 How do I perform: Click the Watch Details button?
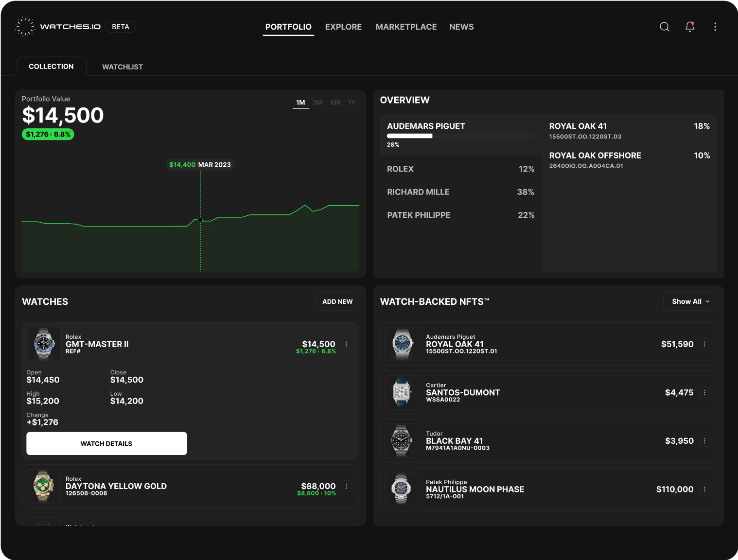[x=106, y=443]
